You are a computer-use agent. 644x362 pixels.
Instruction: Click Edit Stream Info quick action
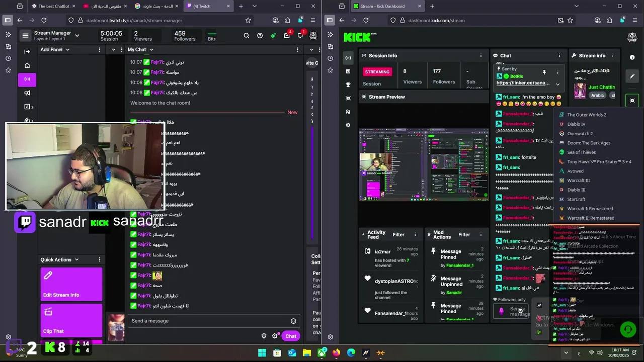tap(71, 285)
